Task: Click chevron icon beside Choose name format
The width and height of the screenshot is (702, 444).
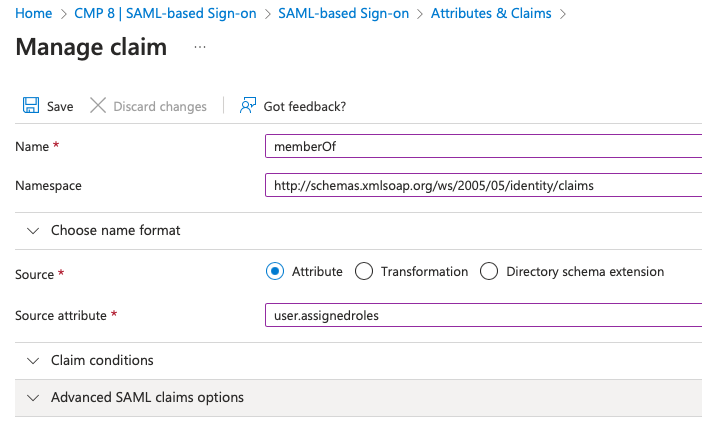Action: tap(33, 231)
